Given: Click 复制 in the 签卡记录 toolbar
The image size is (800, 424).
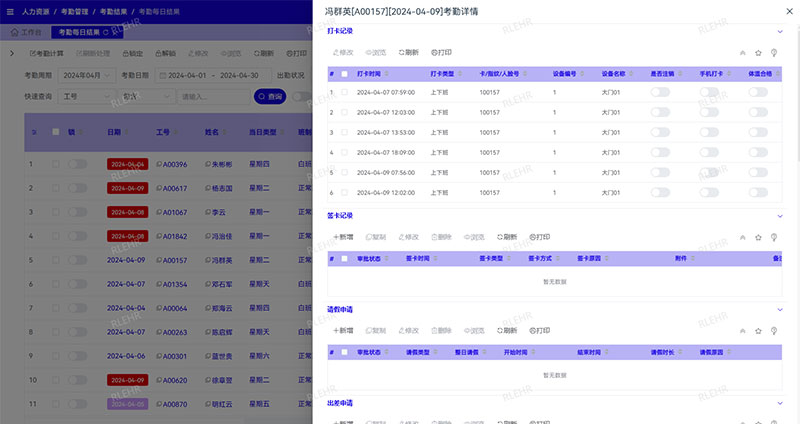Looking at the screenshot, I should coord(376,237).
